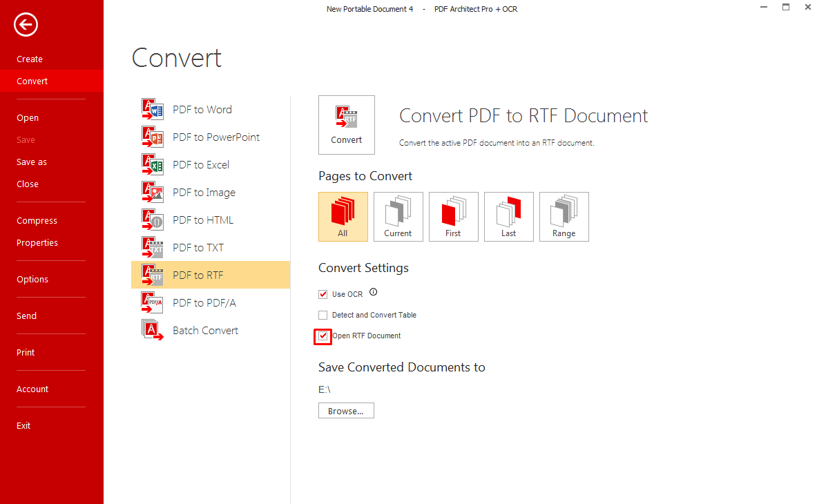
Task: Click the PDF to PDF/A icon
Action: 152,302
